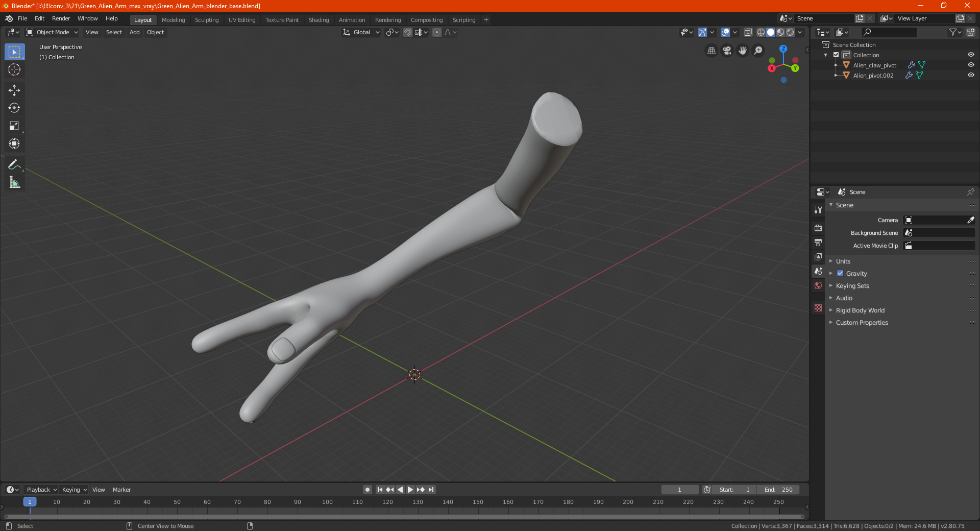Image resolution: width=980 pixels, height=531 pixels.
Task: Select the Transform tool
Action: pyautogui.click(x=14, y=143)
